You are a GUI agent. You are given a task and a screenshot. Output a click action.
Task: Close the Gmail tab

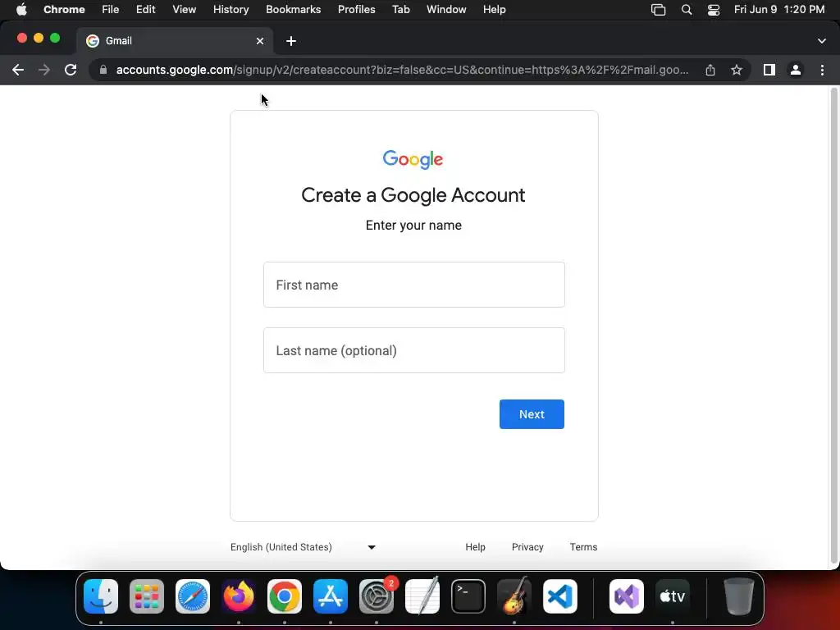point(260,41)
